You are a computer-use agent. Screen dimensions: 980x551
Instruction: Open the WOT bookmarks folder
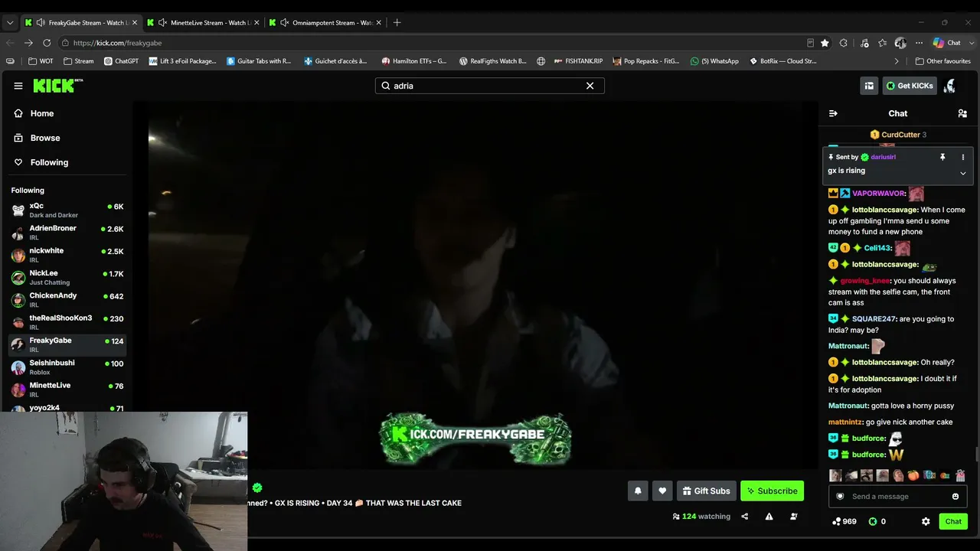pos(41,61)
